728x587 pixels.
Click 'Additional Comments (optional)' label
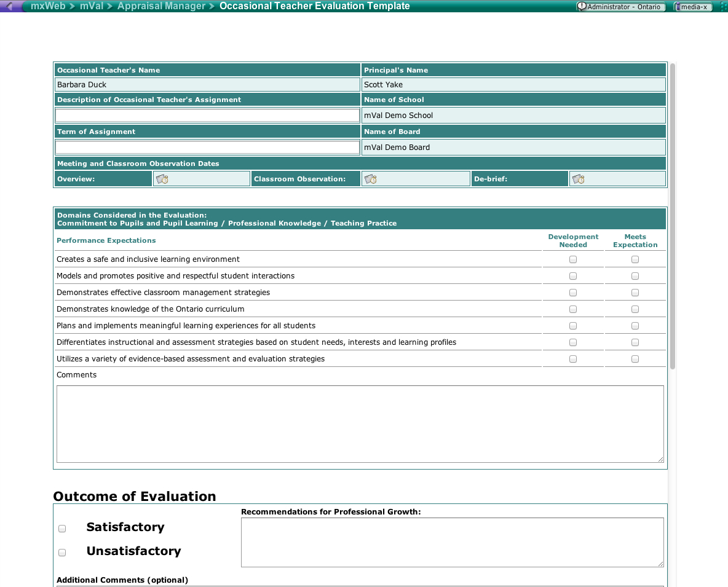[122, 580]
